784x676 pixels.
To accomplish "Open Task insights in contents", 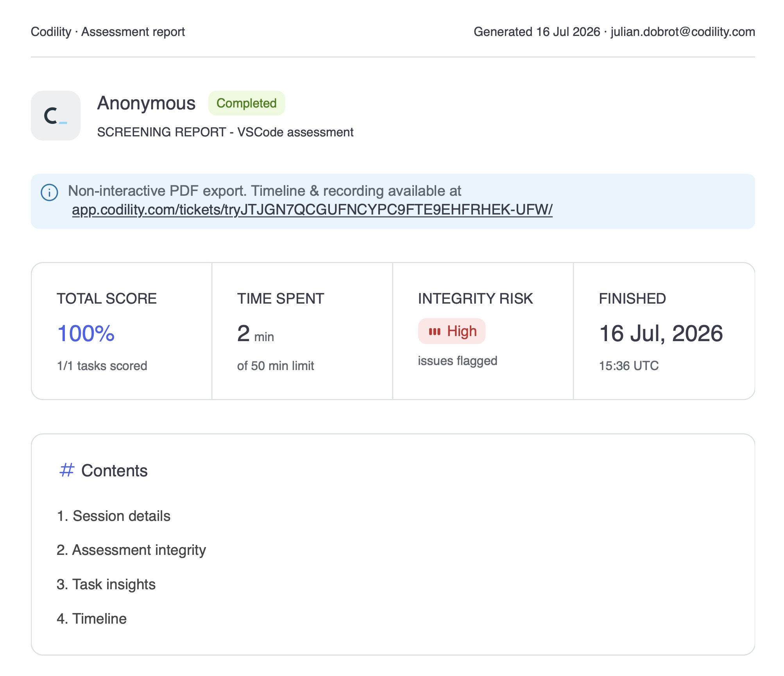I will tap(106, 585).
